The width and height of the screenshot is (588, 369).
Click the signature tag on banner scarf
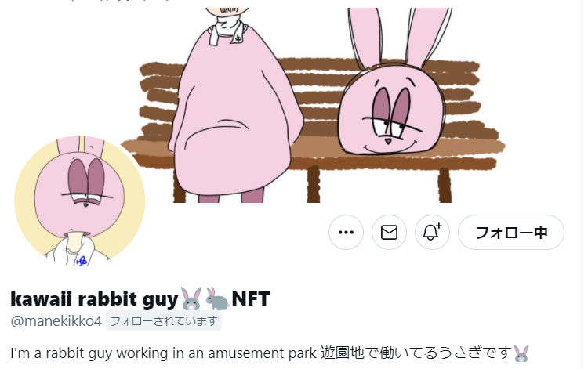tap(238, 37)
